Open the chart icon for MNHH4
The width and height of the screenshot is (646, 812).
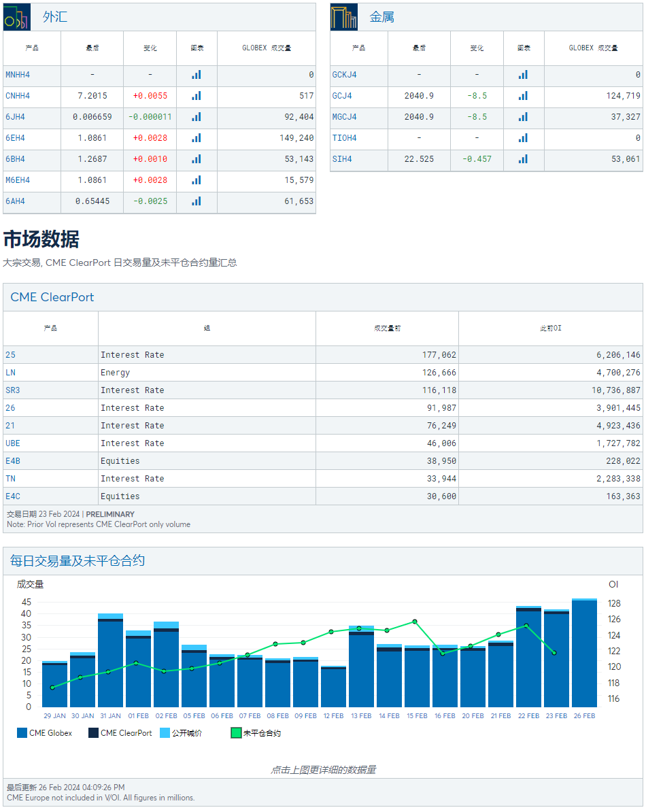pos(197,75)
